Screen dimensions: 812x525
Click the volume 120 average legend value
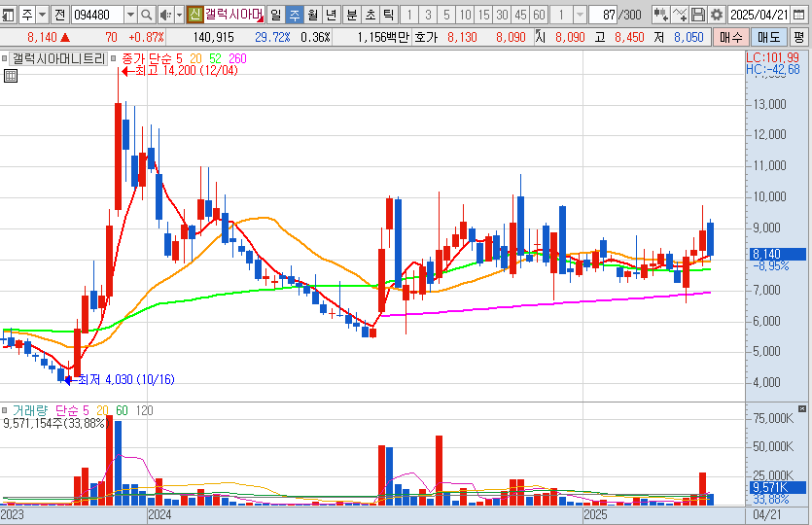click(x=145, y=410)
